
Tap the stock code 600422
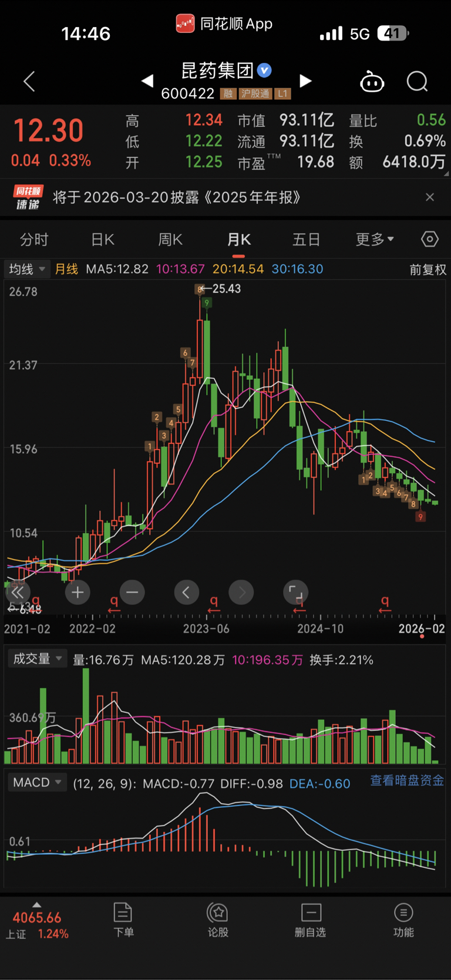[187, 94]
